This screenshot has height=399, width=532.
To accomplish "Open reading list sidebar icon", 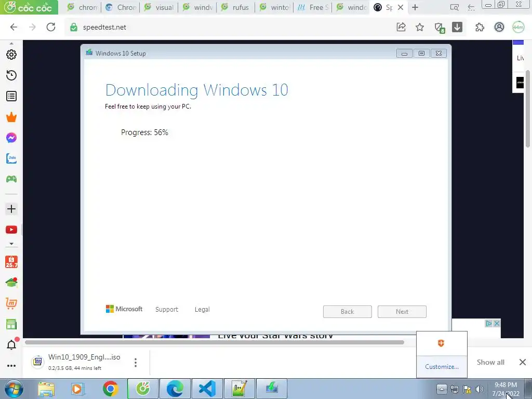I will click(x=11, y=96).
